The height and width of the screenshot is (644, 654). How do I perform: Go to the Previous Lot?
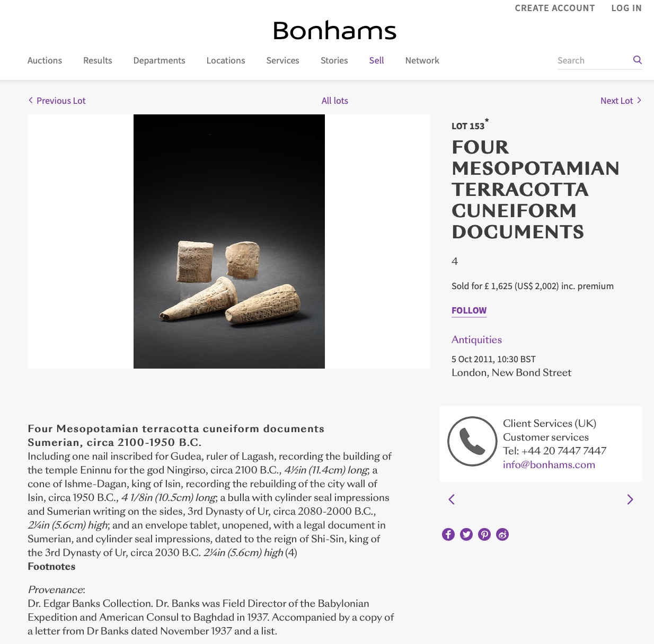pyautogui.click(x=57, y=101)
